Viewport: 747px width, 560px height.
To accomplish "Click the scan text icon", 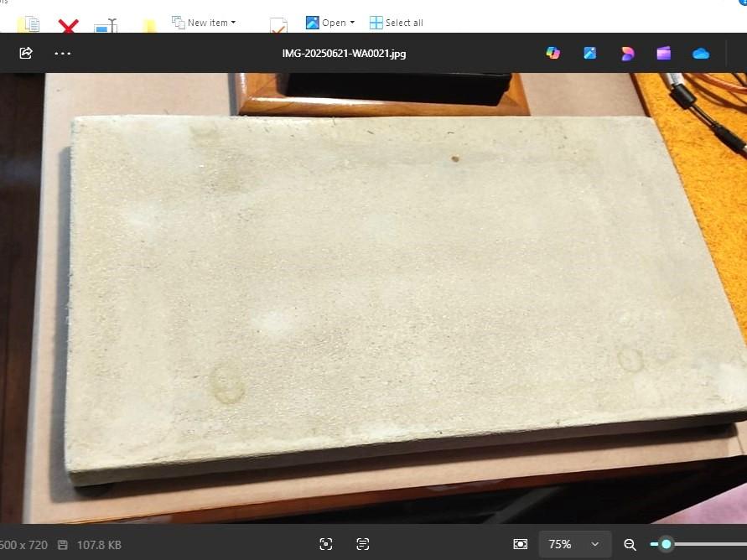I will point(363,544).
